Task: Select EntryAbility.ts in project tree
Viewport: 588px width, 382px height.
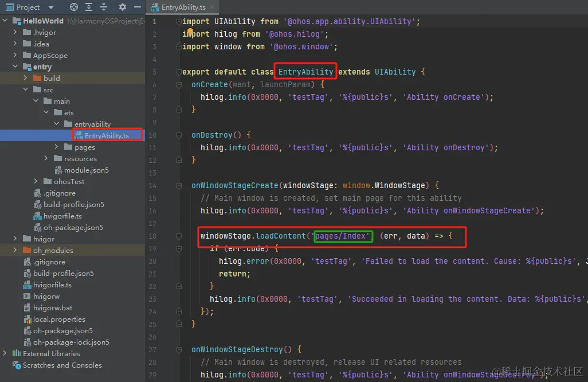Action: pyautogui.click(x=107, y=135)
